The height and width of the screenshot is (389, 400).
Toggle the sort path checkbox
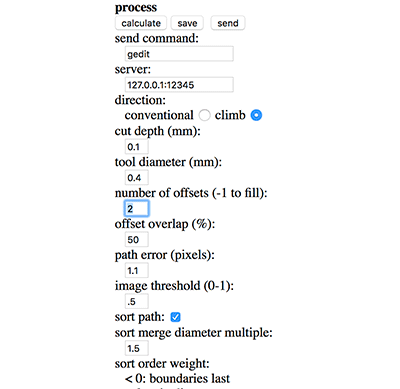[175, 317]
